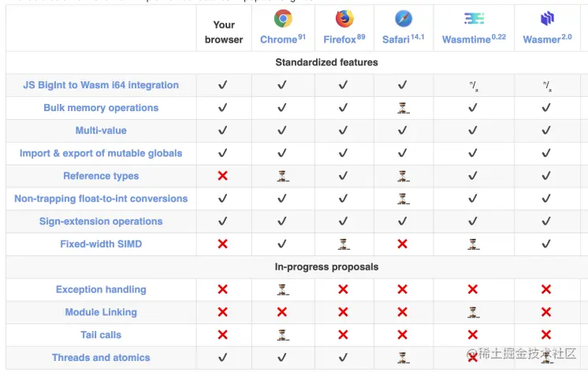Viewport: 588px width, 372px height.
Task: Click red X for Safari Fixed-width SIMD
Action: [402, 244]
